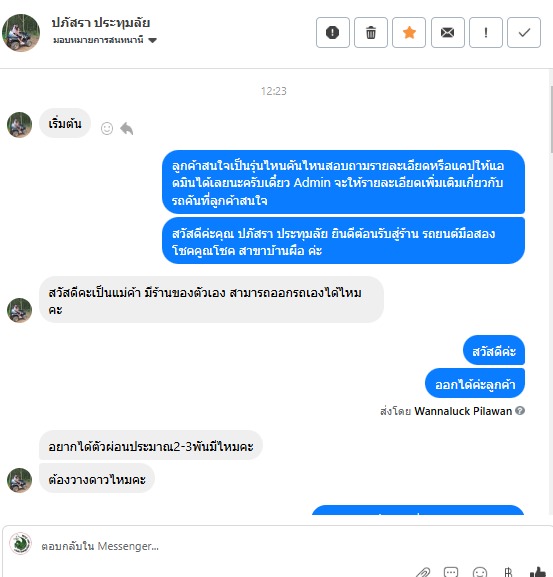Flag conversation with the exclamation mark icon

tap(486, 33)
